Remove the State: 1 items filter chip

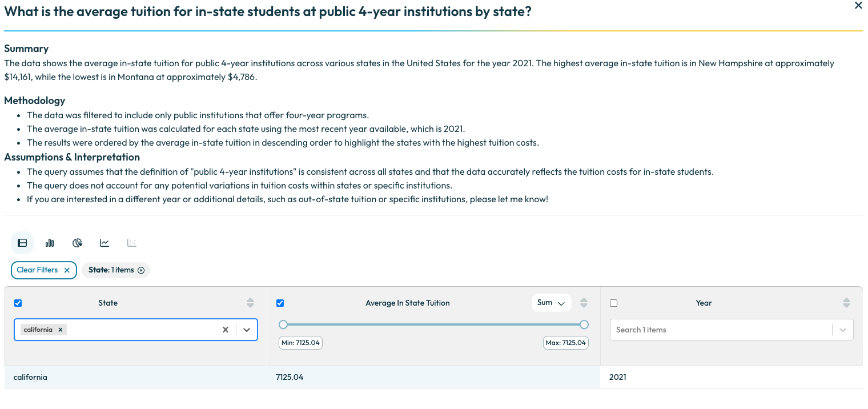141,270
